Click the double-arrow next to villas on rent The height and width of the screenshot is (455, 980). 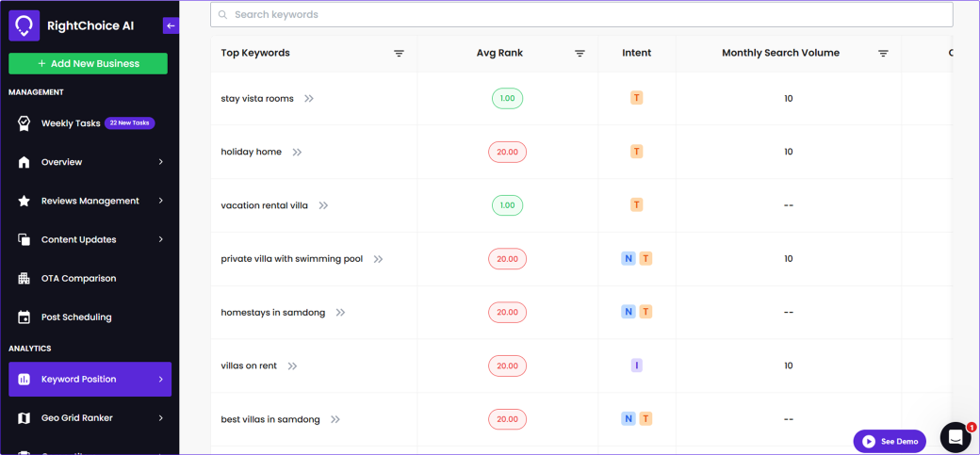[292, 366]
